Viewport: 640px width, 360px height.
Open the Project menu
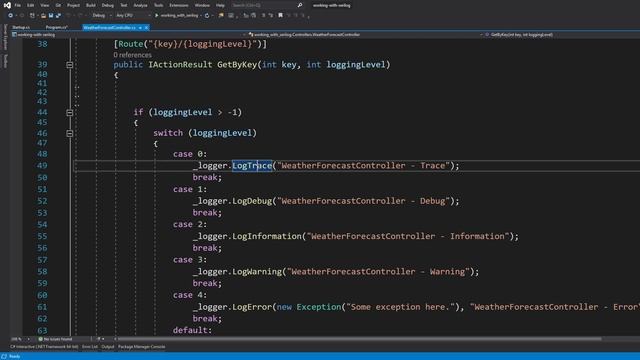click(x=73, y=5)
